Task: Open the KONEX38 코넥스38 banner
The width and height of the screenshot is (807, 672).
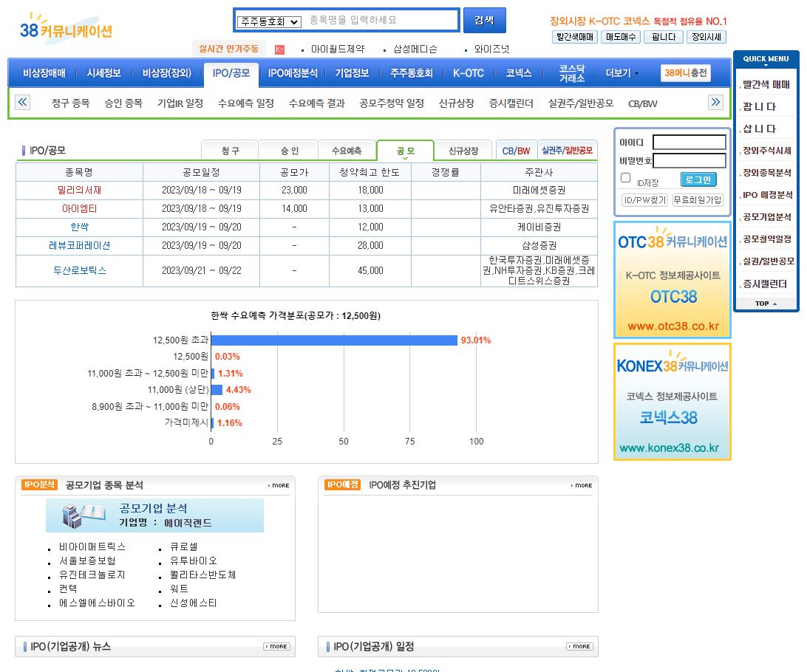Action: click(x=672, y=402)
